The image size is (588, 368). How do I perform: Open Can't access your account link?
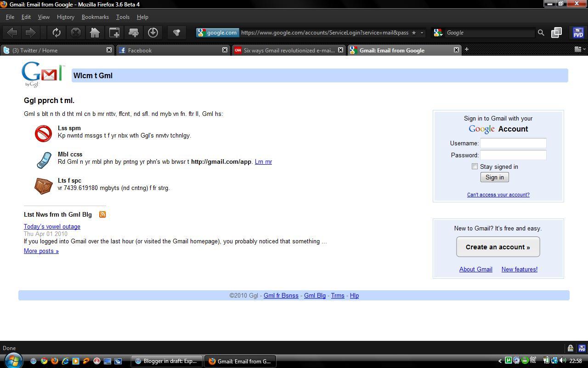click(498, 195)
